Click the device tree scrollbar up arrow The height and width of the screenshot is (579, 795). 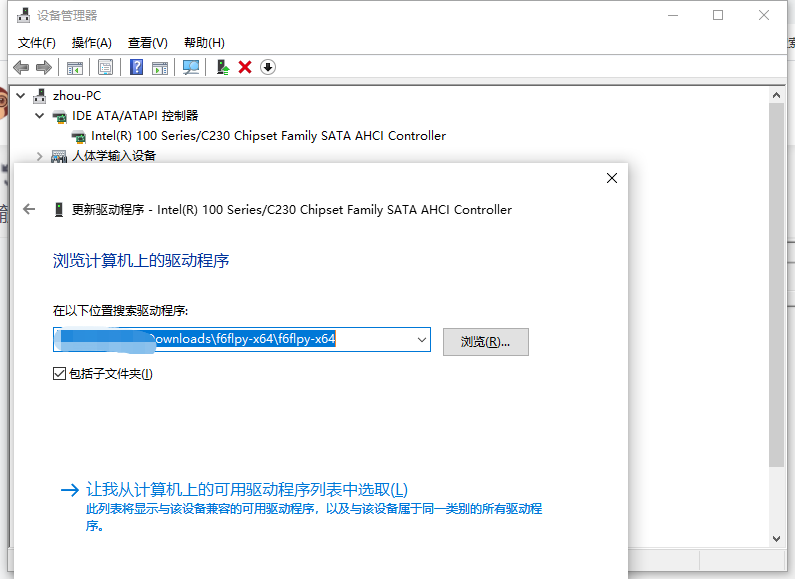(776, 95)
